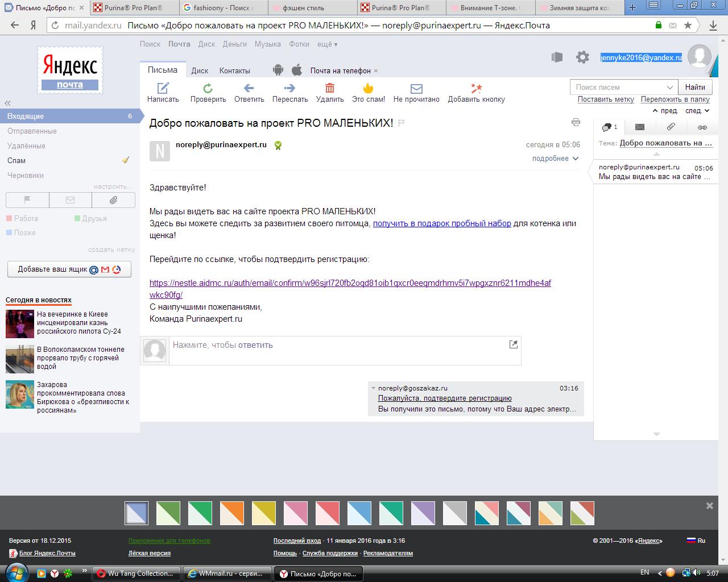This screenshot has height=582, width=728.
Task: Bookmark the page with the star icon
Action: coord(688,25)
